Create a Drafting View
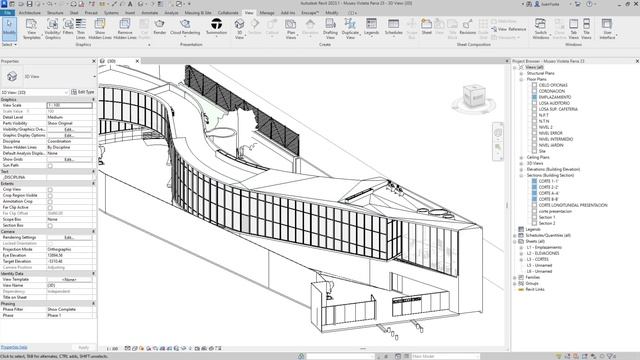The width and height of the screenshot is (640, 360). tap(330, 29)
